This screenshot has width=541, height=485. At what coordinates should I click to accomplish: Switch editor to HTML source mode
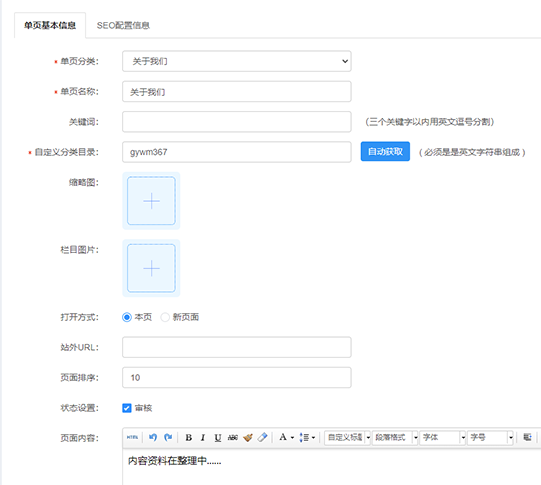(132, 437)
